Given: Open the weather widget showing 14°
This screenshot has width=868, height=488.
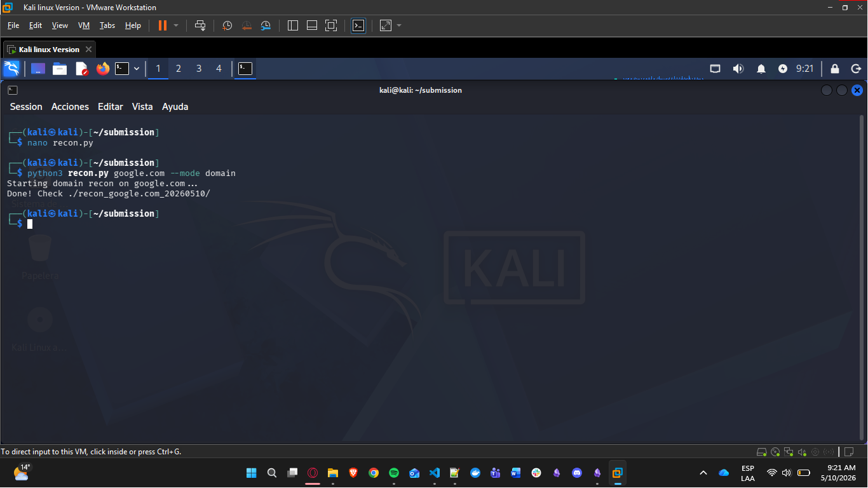Looking at the screenshot, I should click(x=22, y=472).
